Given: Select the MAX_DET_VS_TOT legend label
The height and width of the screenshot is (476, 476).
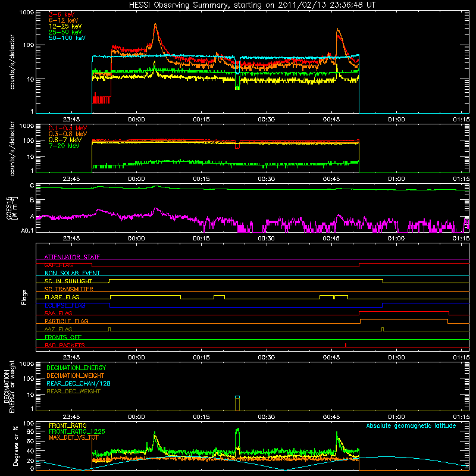Looking at the screenshot, I should [x=73, y=437].
